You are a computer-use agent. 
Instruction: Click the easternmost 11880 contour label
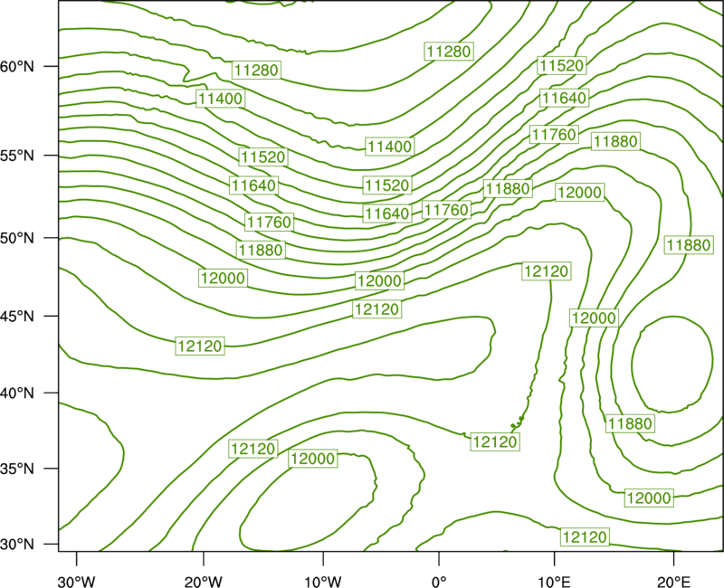tap(689, 244)
